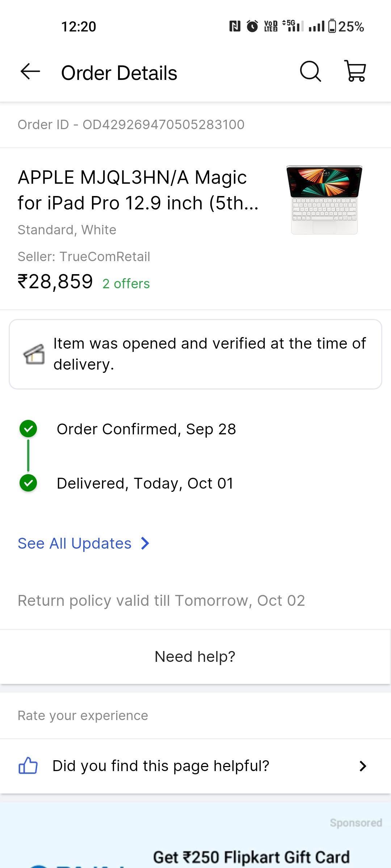Open the Magic Keyboard product thumbnail

coord(324,200)
